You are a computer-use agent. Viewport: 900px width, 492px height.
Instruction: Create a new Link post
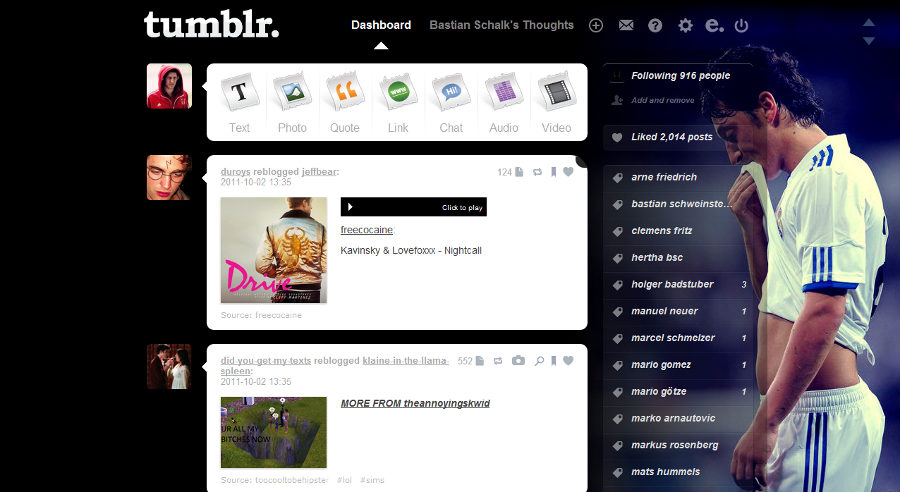[398, 103]
